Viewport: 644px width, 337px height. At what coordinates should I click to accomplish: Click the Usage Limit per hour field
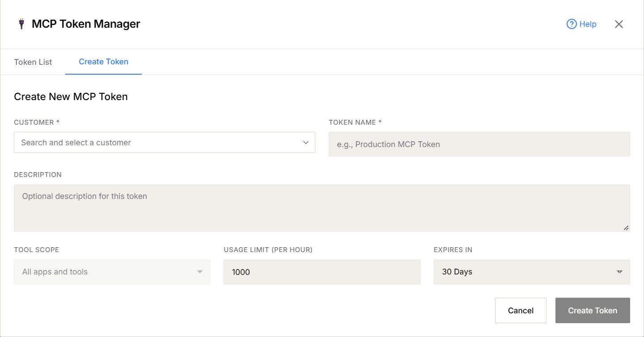(x=322, y=272)
